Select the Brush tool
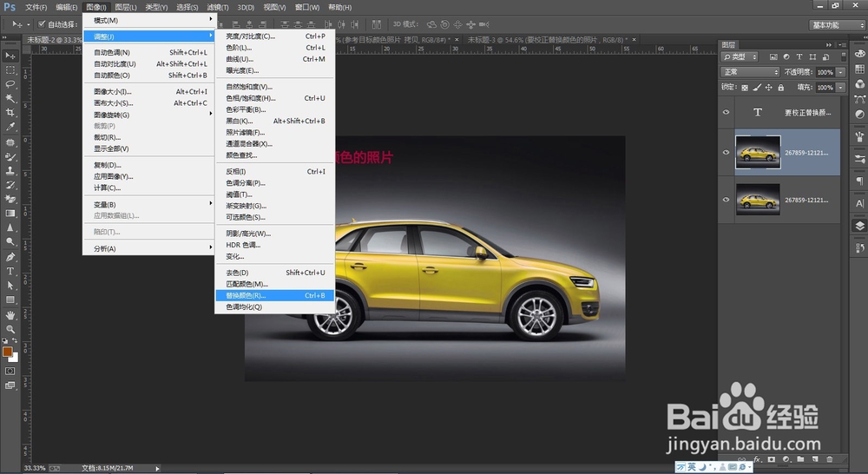 tap(10, 157)
